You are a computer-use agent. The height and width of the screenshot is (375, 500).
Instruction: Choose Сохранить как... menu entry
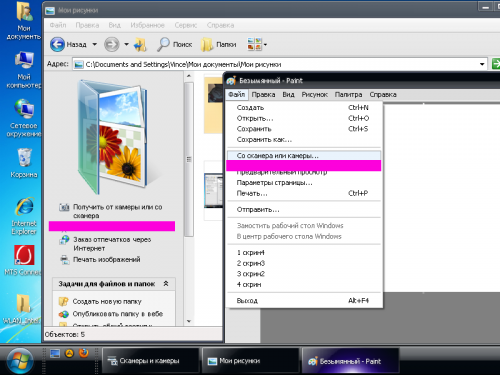[x=304, y=140]
